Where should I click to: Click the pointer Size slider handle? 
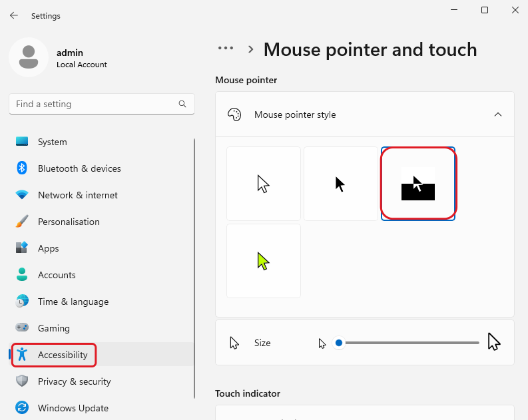coord(339,343)
